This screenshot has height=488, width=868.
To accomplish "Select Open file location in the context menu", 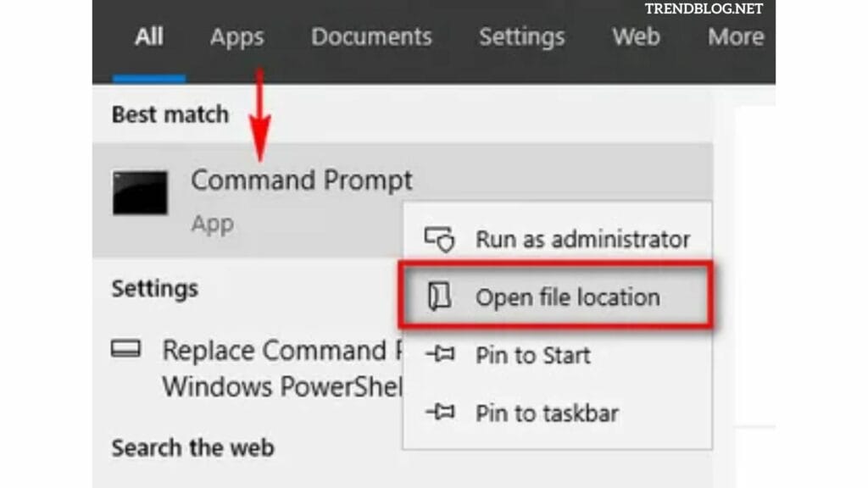I will (568, 297).
